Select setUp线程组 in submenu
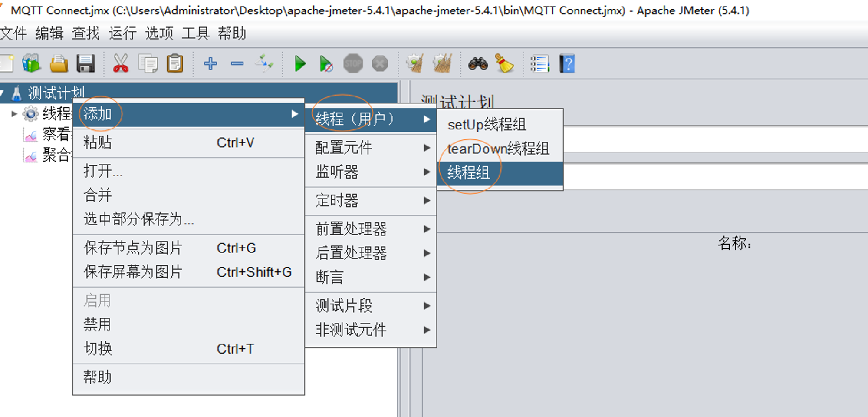The width and height of the screenshot is (868, 417). pos(500,125)
